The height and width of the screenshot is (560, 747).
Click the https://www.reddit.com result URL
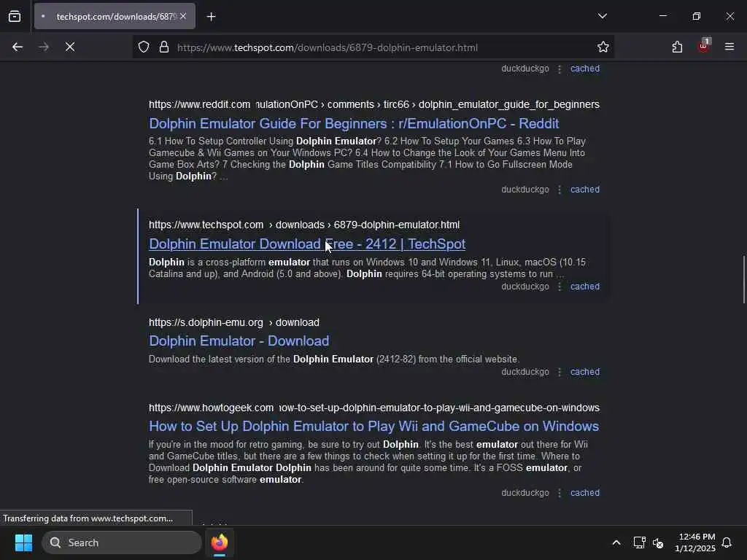tap(199, 104)
